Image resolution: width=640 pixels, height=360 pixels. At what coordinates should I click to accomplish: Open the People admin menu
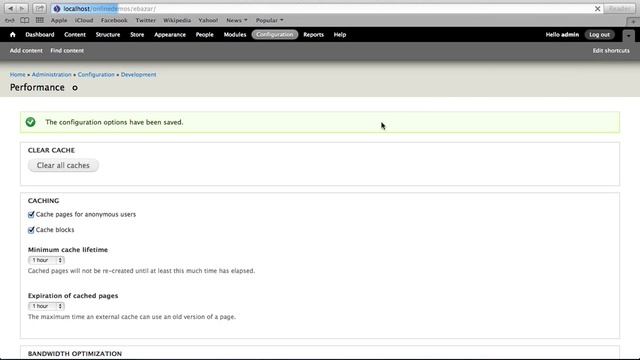204,35
